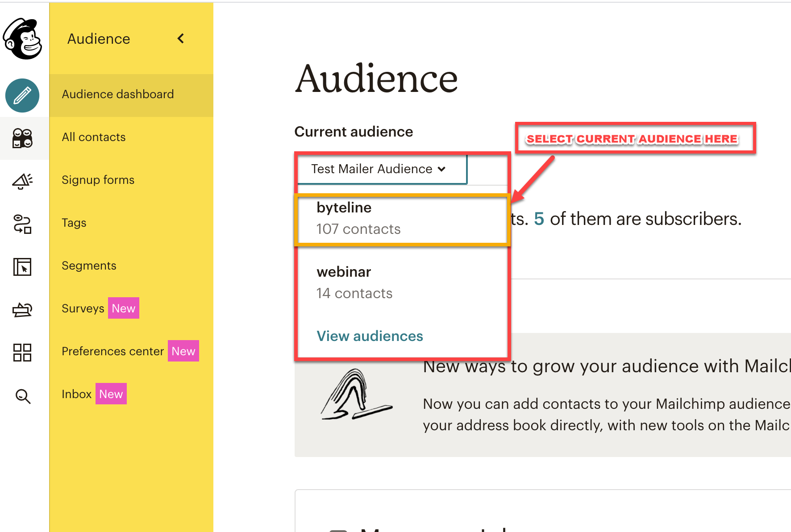Open Inbox in sidebar
Screen dimensions: 791x532
pos(77,394)
